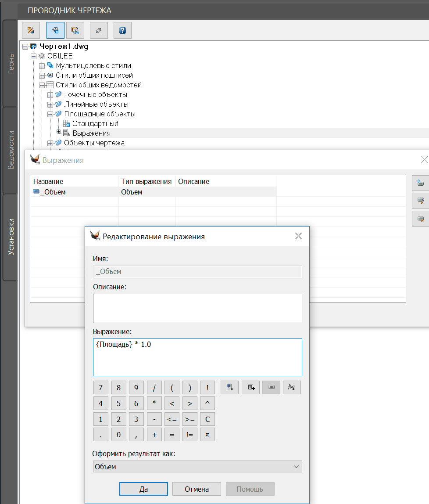Select the 'Стандартный' style in tree
Viewport: 429px width, 504px height.
pyautogui.click(x=95, y=124)
